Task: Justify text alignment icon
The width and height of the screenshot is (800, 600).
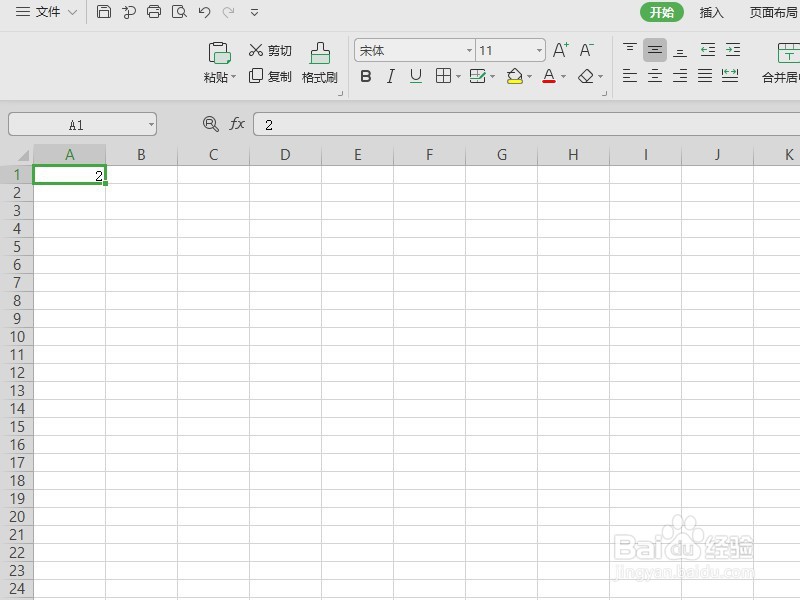Action: pos(705,76)
